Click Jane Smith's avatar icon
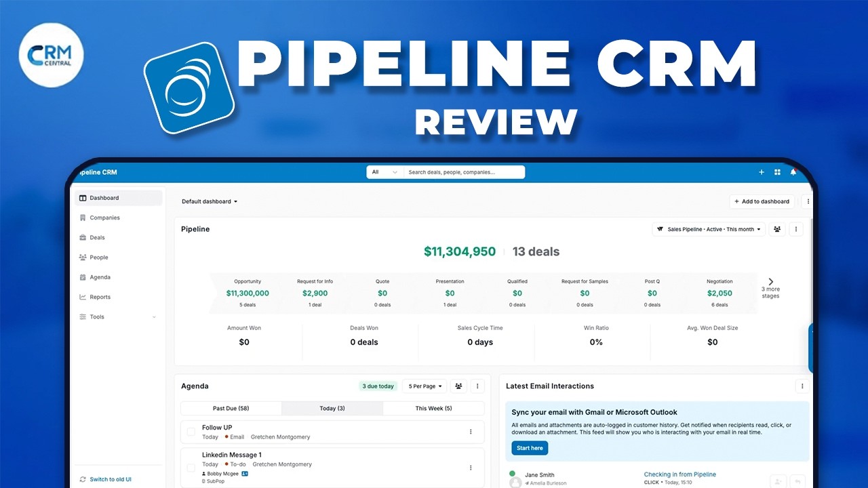Image resolution: width=868 pixels, height=488 pixels. (x=515, y=483)
